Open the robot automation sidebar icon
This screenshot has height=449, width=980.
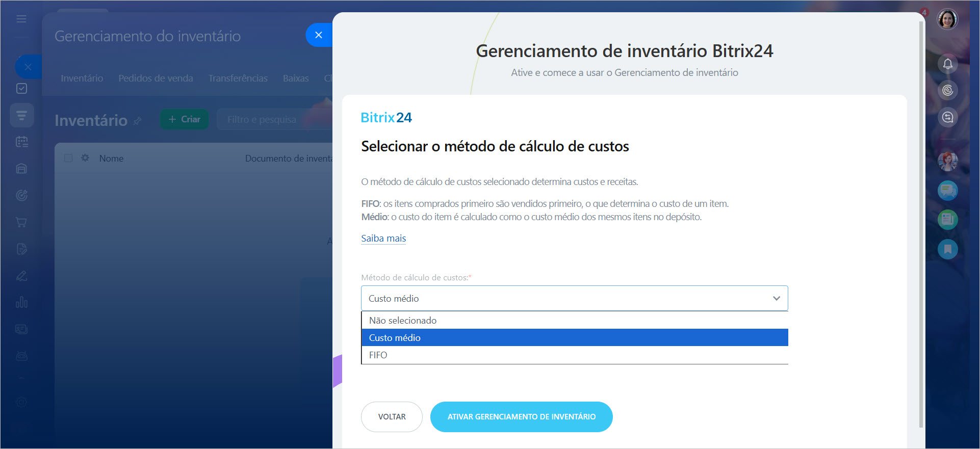coord(21,356)
